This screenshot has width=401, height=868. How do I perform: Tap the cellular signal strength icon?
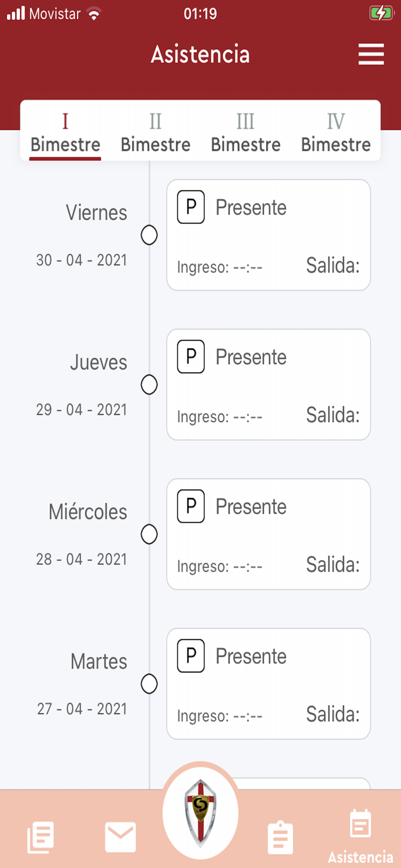click(14, 13)
